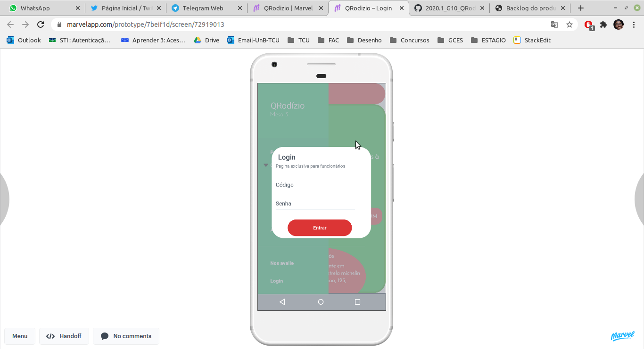Open the Aprender 3 bookmark
The image size is (644, 349).
153,40
